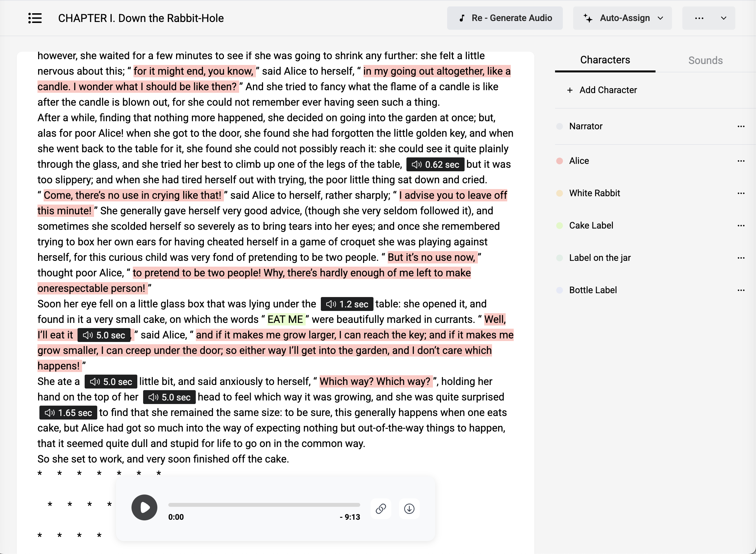
Task: Open the chapter list menu icon
Action: (35, 18)
